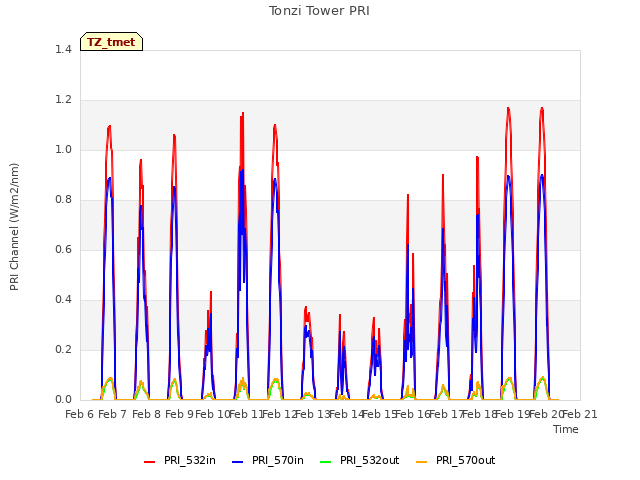Click the blue peak on Feb 12
Screen dimensions: 640x480
click(275, 179)
